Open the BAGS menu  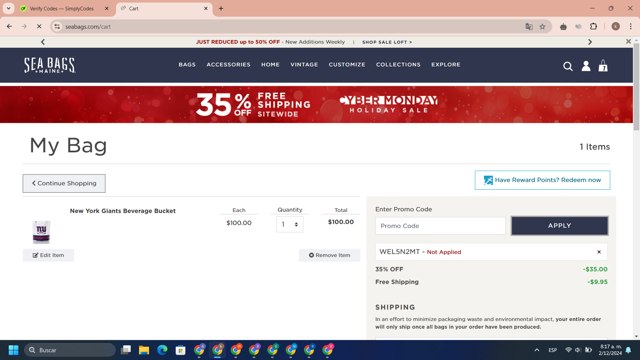pyautogui.click(x=187, y=64)
